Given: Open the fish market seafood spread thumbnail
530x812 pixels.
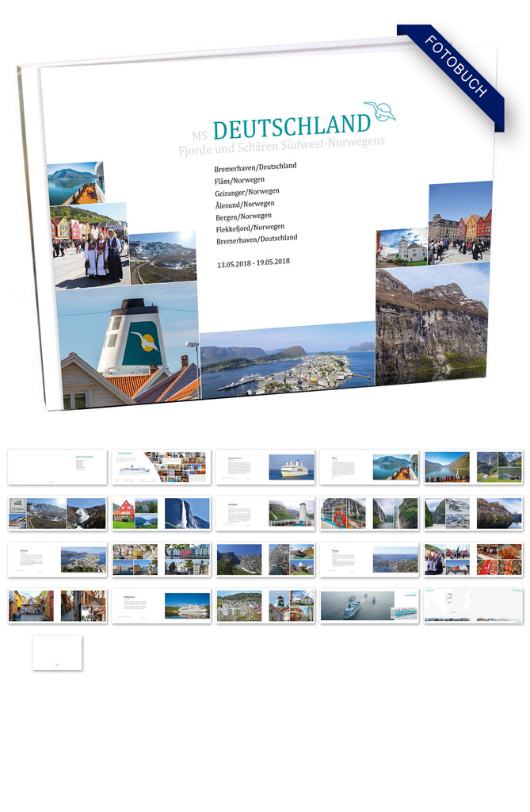Looking at the screenshot, I should tap(473, 559).
